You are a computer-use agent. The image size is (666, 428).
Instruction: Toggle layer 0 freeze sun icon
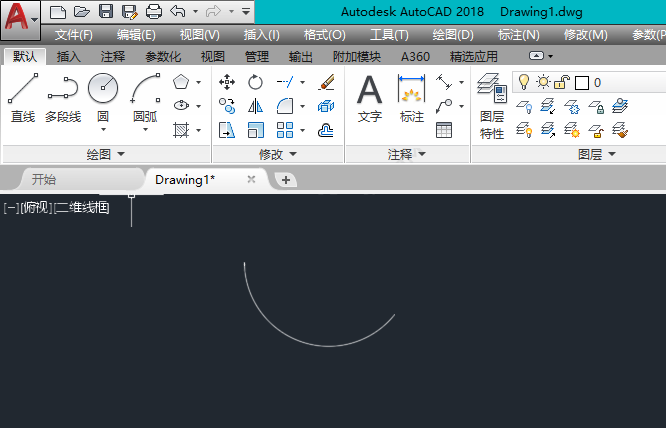click(543, 82)
